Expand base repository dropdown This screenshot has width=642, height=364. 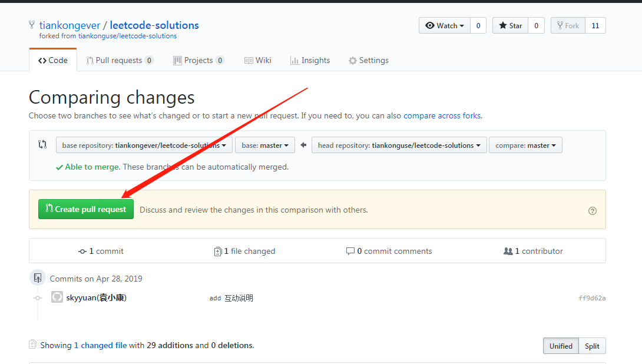click(144, 145)
